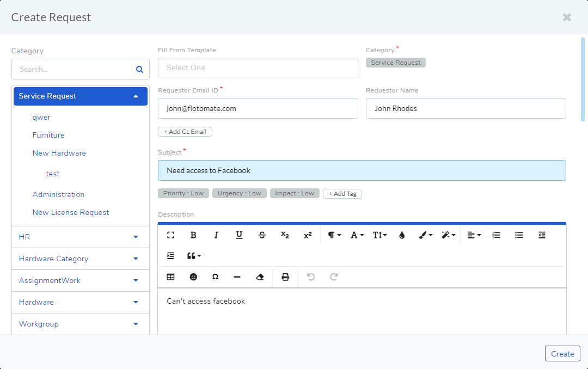This screenshot has height=369, width=588.
Task: Open the text color picker droplet
Action: tap(402, 235)
